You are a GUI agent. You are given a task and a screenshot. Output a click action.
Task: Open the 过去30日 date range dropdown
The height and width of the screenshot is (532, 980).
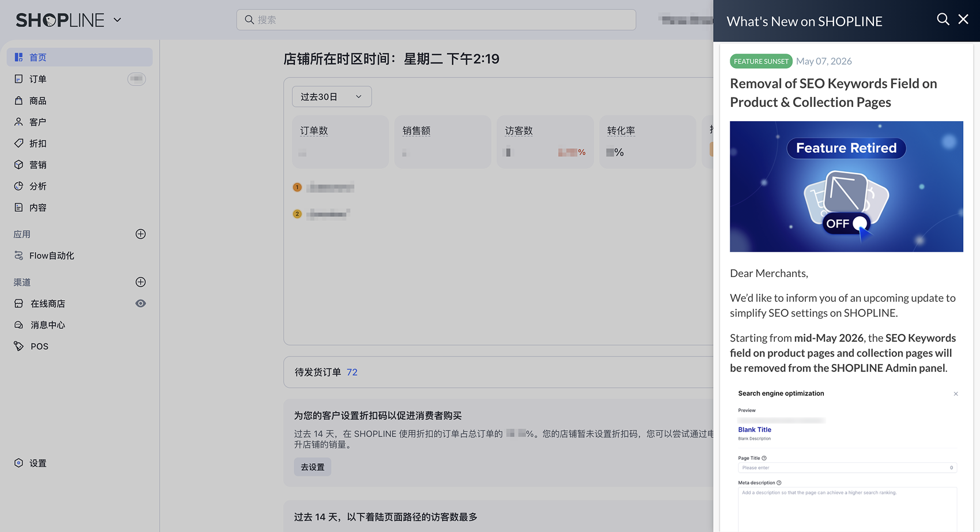pos(331,96)
